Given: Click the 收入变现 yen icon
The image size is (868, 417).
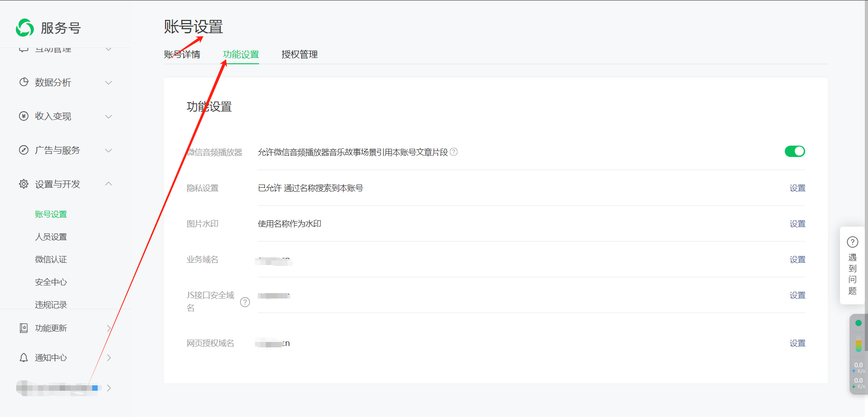Looking at the screenshot, I should [24, 116].
